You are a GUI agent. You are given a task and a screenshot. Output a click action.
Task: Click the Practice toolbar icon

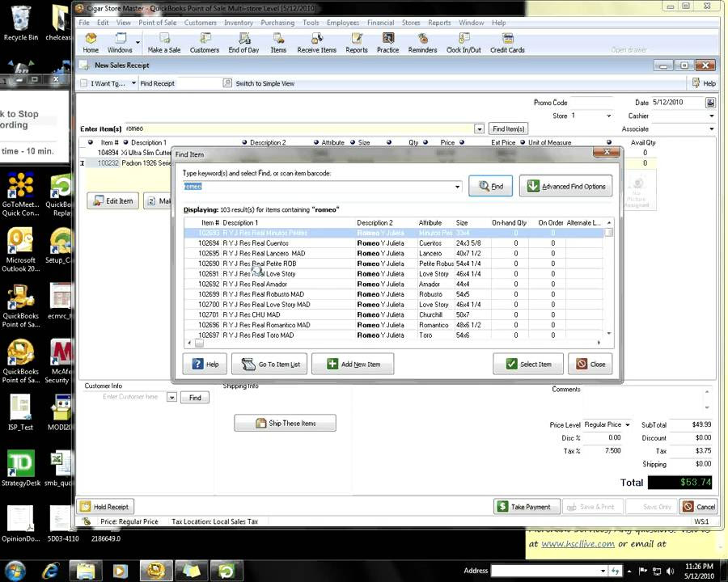tap(387, 43)
